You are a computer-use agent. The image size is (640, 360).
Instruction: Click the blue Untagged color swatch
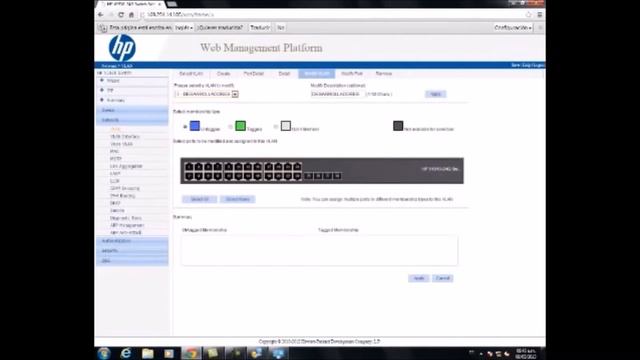click(x=195, y=126)
